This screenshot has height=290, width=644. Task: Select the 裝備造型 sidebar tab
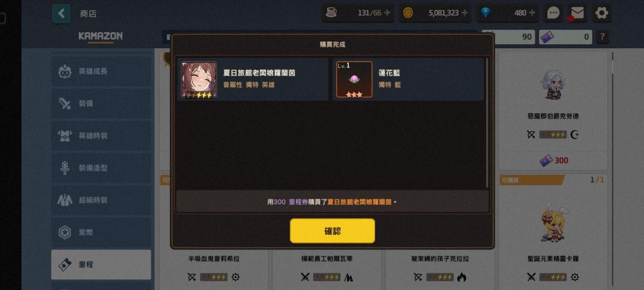[101, 168]
